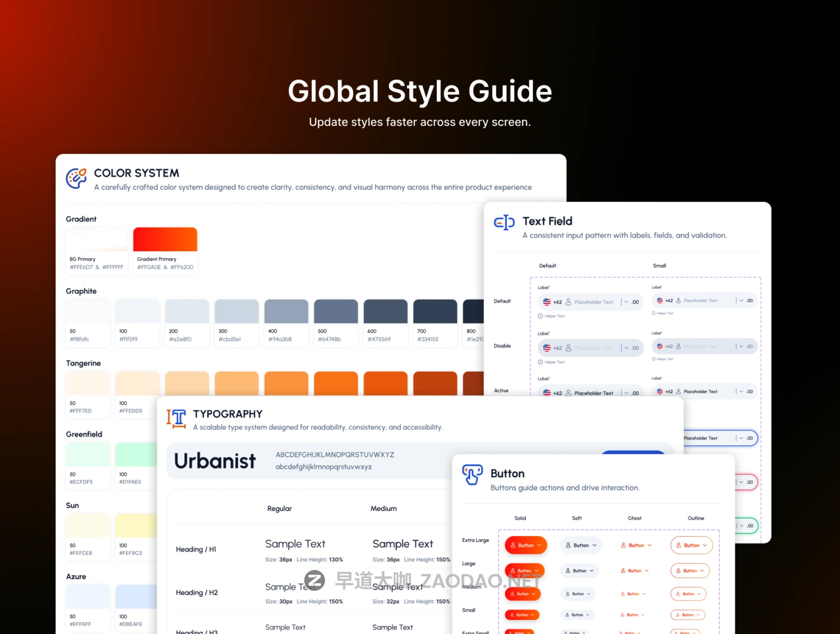Select Greenfield 50 swatch #ECFDF5
This screenshot has width=840, height=634.
(x=88, y=454)
